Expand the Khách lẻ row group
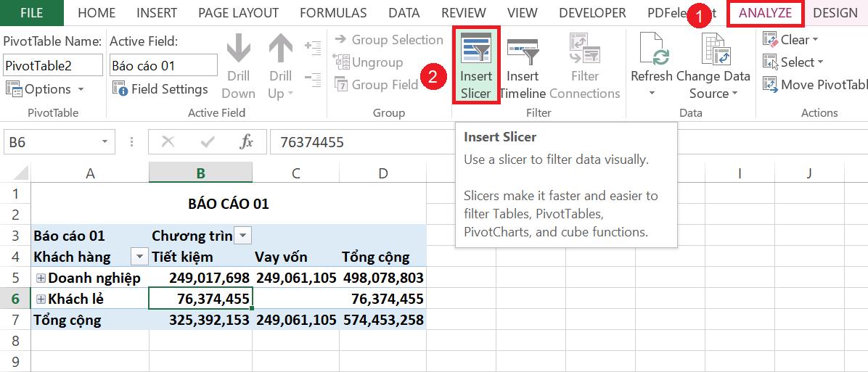868x372 pixels. click(41, 299)
